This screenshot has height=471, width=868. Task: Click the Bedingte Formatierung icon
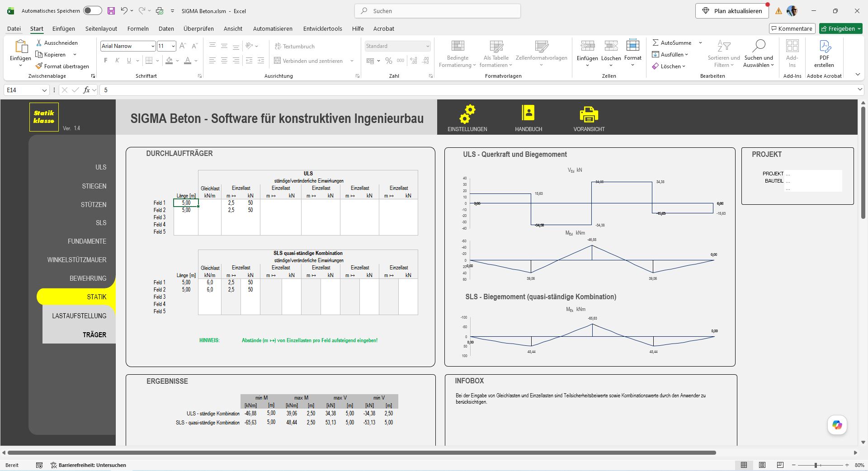click(x=458, y=46)
